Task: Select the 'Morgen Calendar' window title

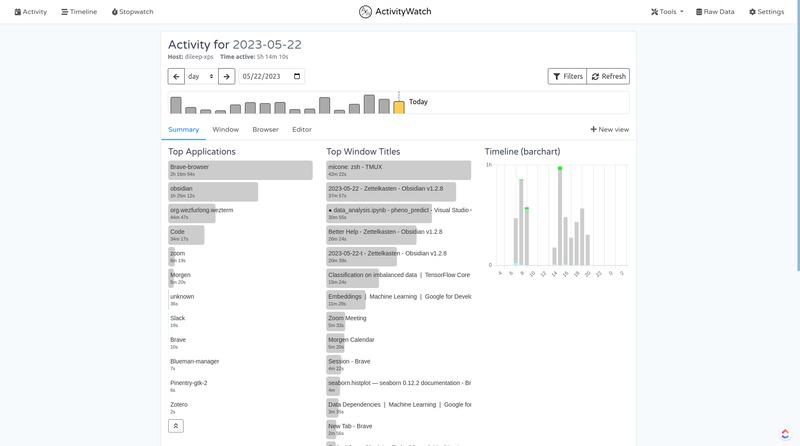Action: tap(351, 343)
